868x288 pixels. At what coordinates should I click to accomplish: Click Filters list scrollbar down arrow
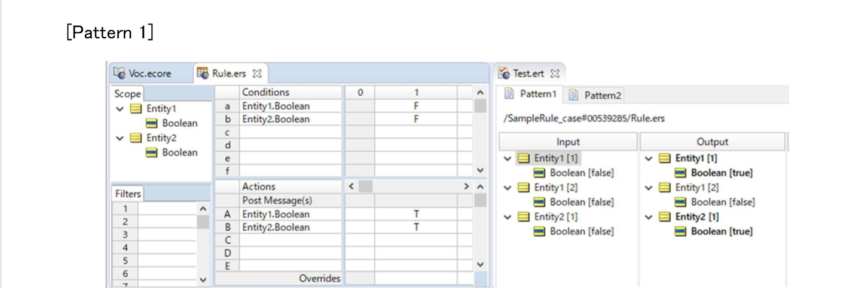coord(203,280)
